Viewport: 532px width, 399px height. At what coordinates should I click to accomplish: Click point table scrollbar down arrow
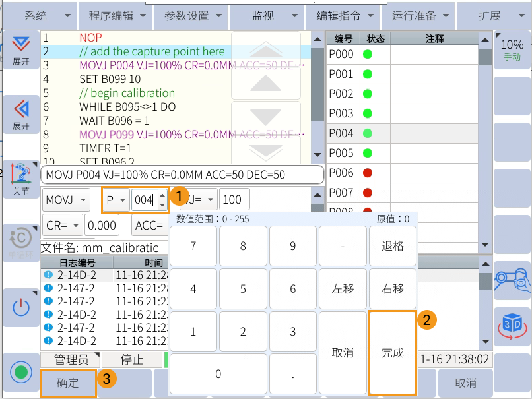tap(485, 245)
